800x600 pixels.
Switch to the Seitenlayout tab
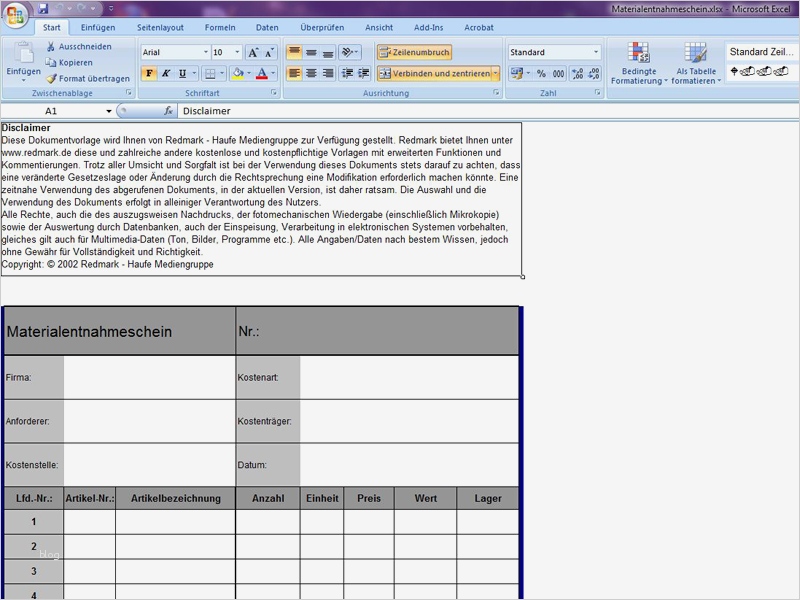pos(160,28)
